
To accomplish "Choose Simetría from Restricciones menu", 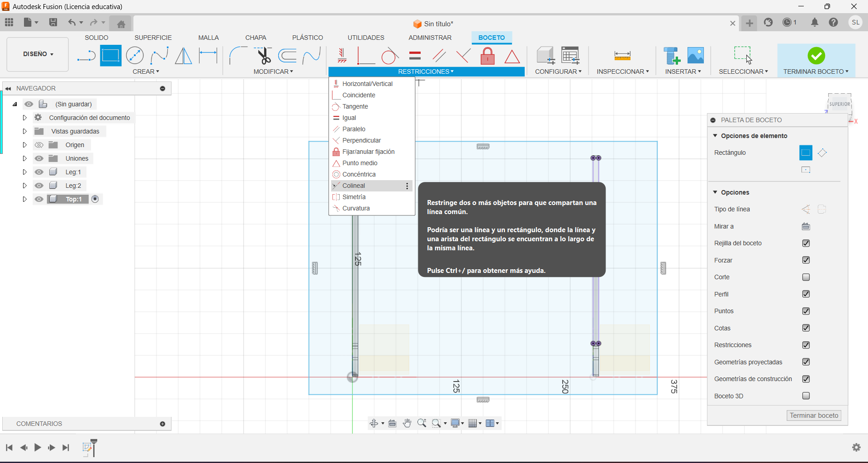I will tap(372, 197).
